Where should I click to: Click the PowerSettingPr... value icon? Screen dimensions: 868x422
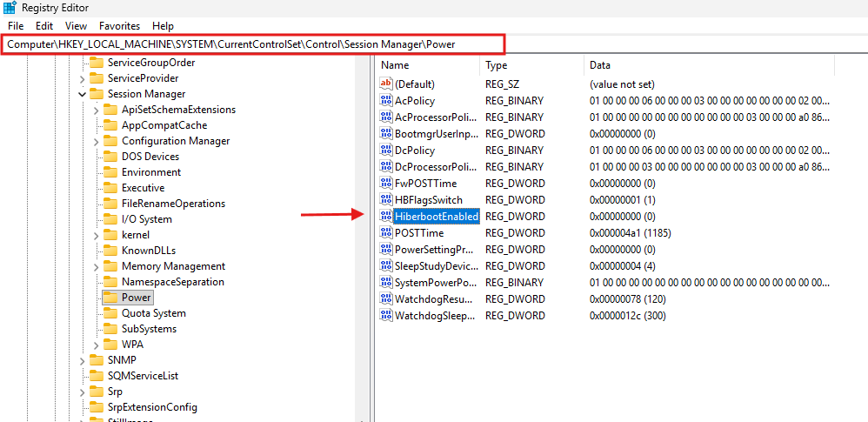click(386, 249)
